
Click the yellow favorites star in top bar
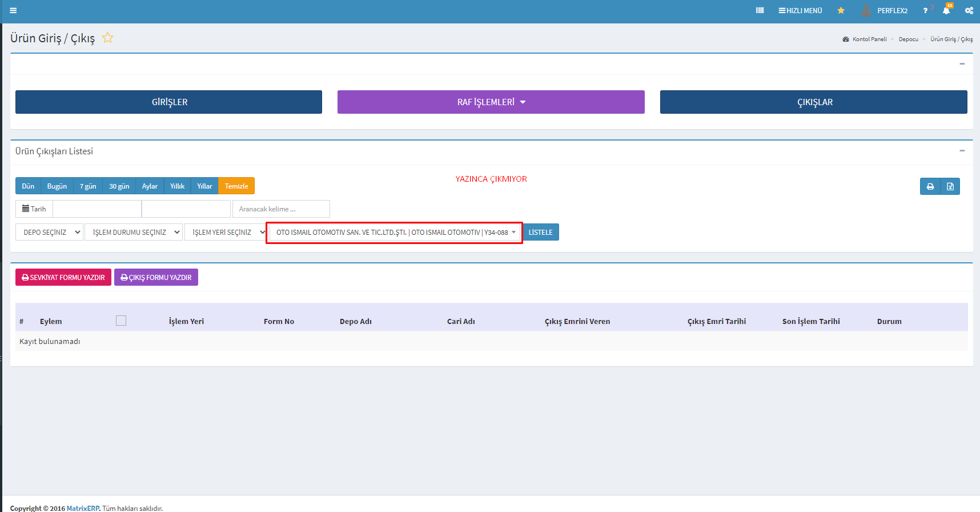pyautogui.click(x=841, y=10)
